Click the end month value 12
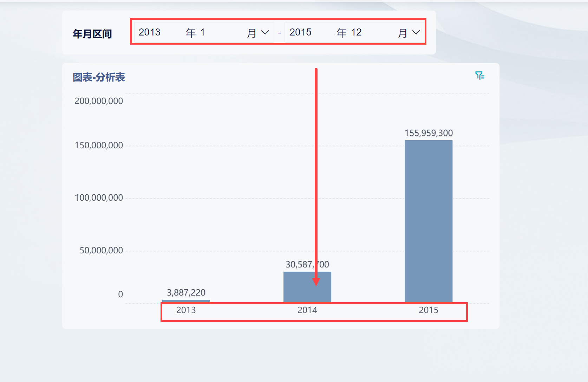 pos(356,32)
